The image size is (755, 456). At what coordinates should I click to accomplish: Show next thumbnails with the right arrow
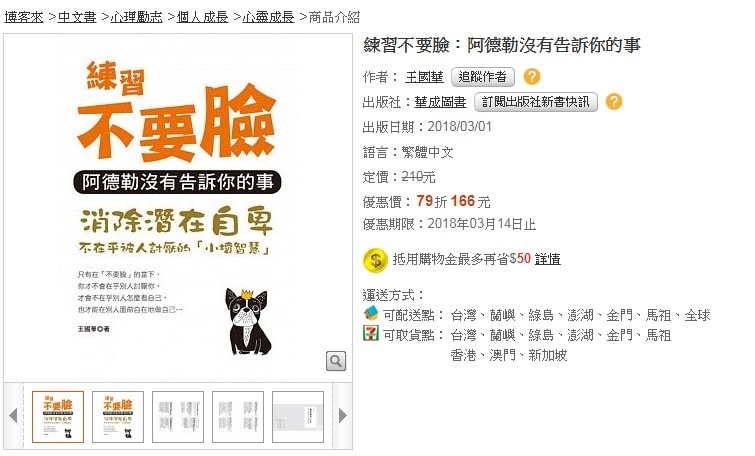click(x=342, y=416)
